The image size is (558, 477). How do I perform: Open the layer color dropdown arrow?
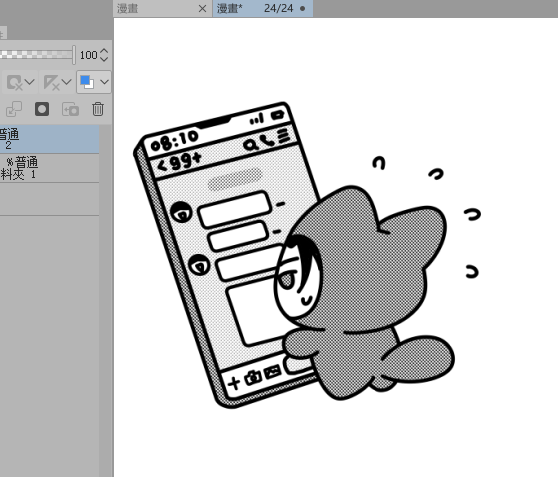[x=104, y=82]
